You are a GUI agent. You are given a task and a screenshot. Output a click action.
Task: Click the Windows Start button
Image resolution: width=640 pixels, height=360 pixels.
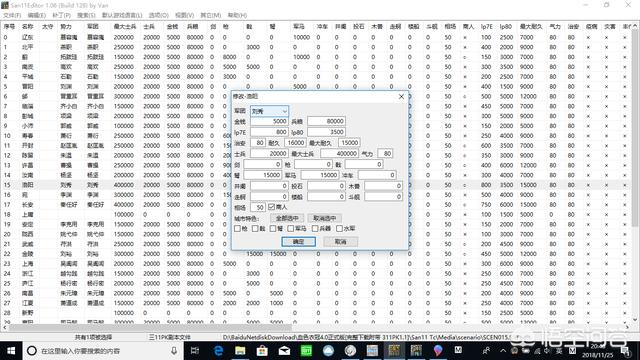pos(11,351)
